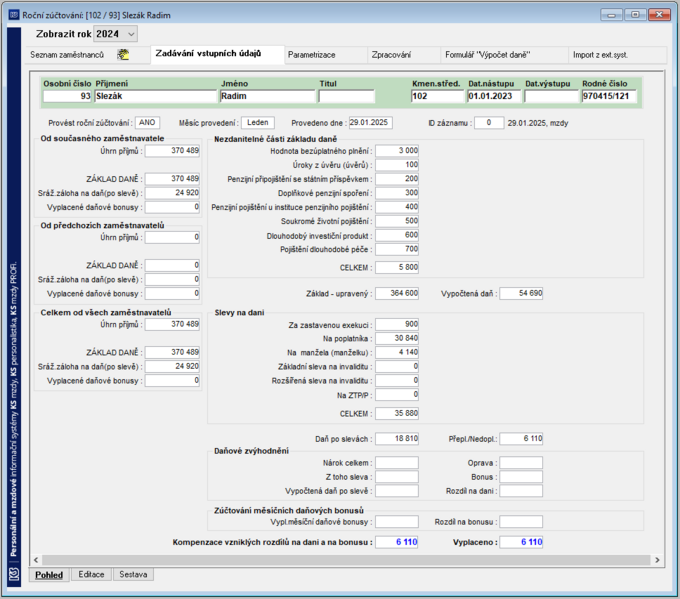This screenshot has width=680, height=599.
Task: Click the Měsíc provedení field showing Leden
Action: point(258,123)
